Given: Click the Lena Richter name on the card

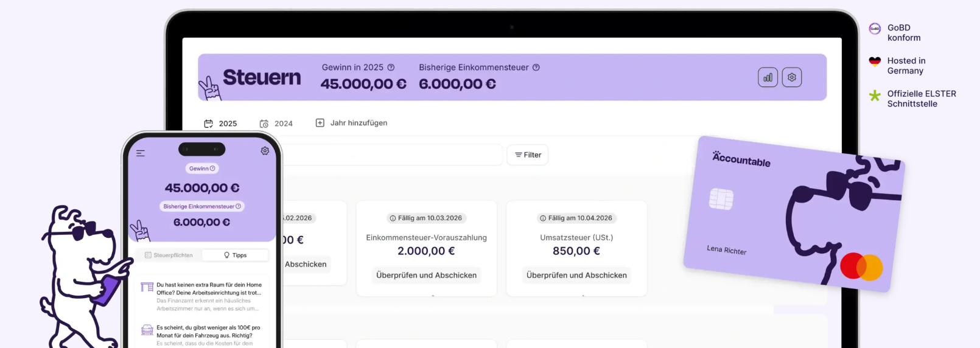Looking at the screenshot, I should tap(727, 249).
